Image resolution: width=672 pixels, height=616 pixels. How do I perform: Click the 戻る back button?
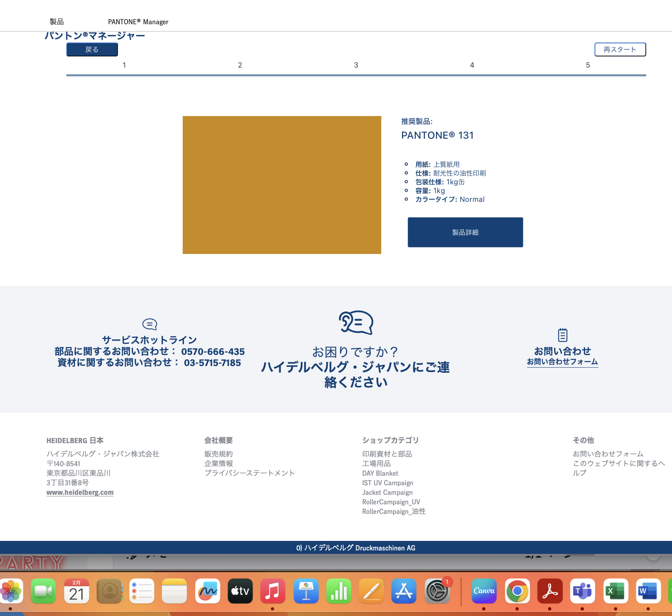92,50
